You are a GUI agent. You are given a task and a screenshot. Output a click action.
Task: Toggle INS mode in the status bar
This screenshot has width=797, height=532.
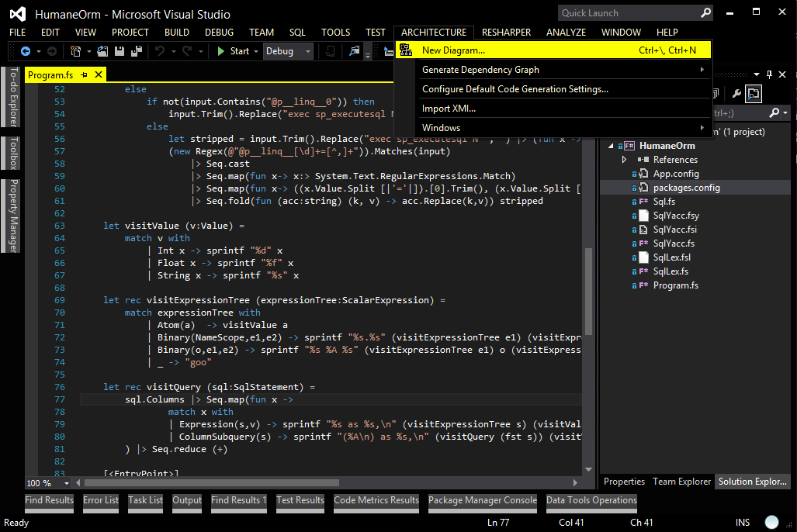(x=742, y=522)
